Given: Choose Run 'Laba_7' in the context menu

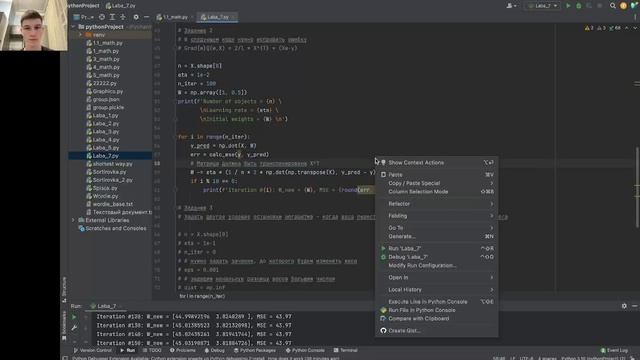Looking at the screenshot, I should 436,248.
